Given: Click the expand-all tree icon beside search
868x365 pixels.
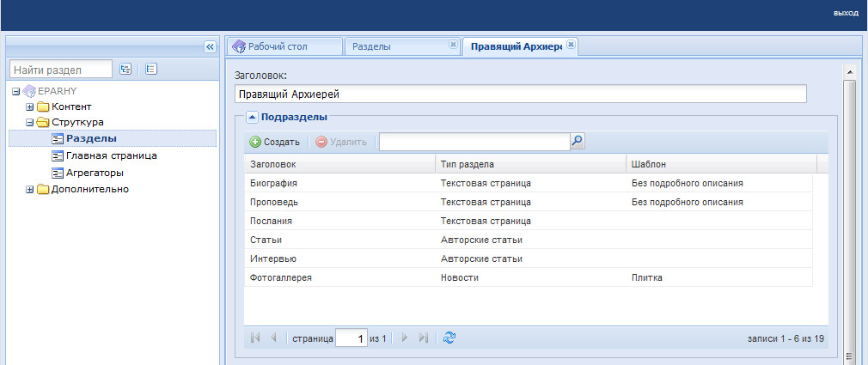Looking at the screenshot, I should click(125, 69).
